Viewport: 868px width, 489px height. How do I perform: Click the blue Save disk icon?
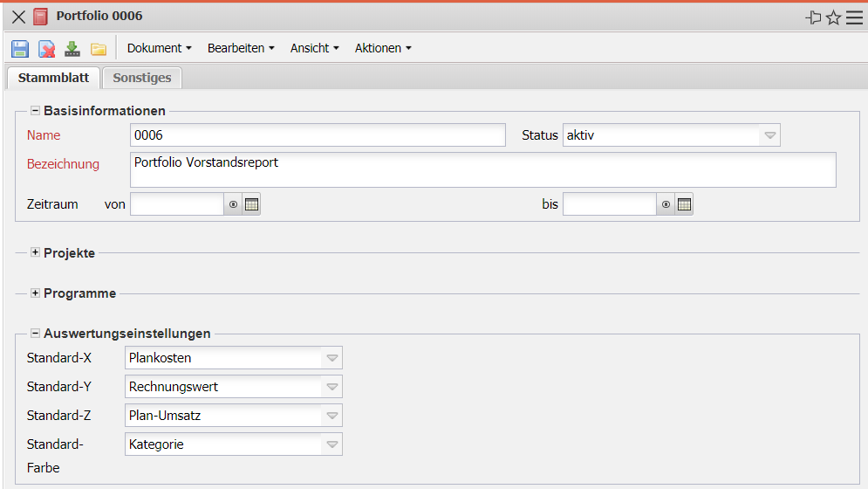tap(20, 49)
